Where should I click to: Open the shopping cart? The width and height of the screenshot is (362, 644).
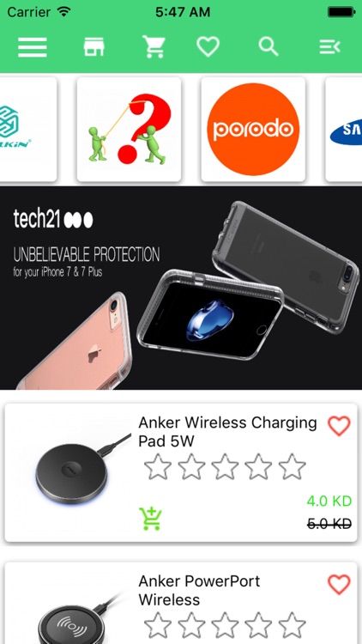click(x=154, y=46)
